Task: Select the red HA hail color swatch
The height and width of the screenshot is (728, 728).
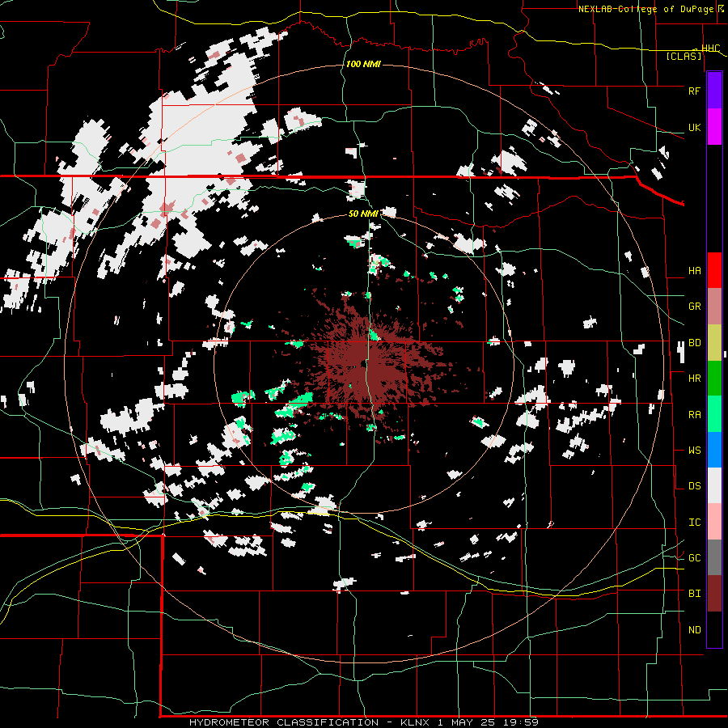Action: click(x=714, y=270)
